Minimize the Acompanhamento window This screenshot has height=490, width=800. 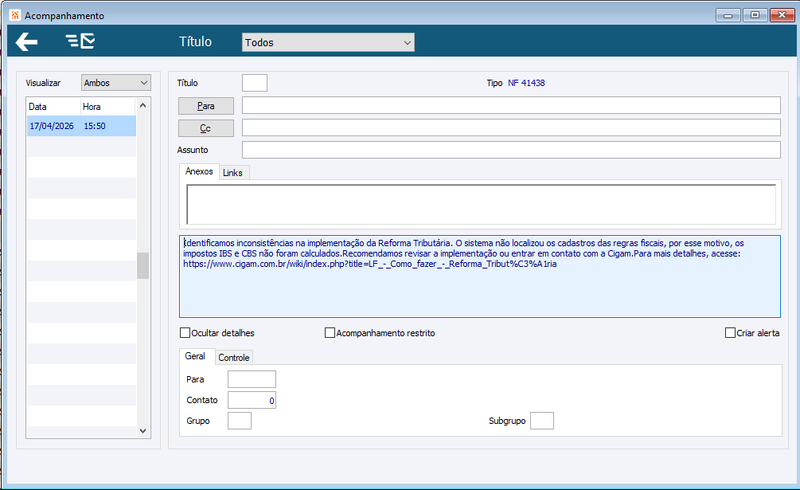[728, 15]
